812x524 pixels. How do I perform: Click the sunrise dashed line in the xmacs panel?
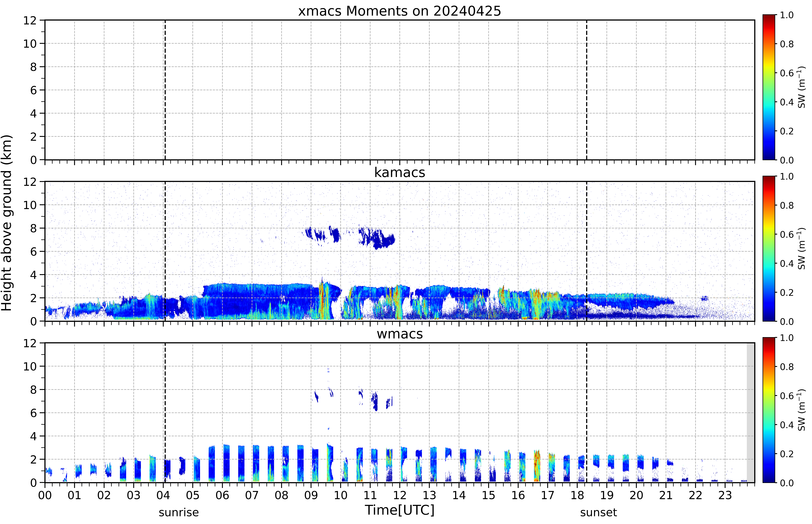tap(165, 90)
